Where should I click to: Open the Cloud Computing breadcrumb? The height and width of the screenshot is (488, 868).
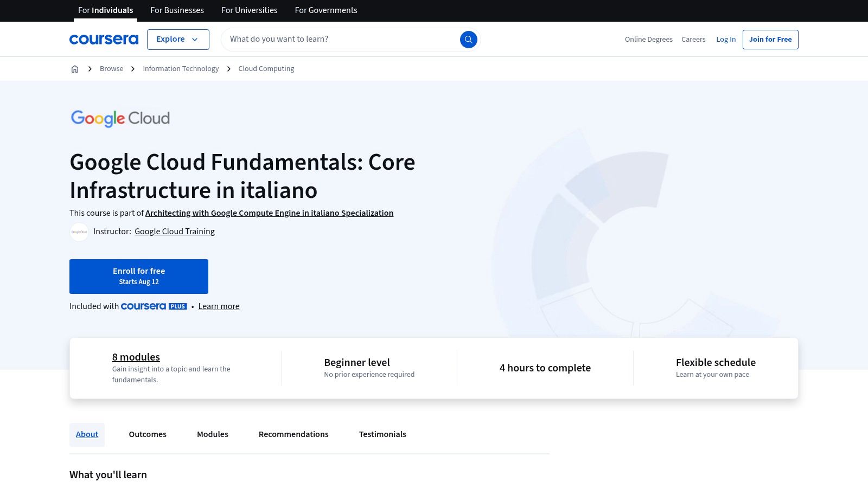tap(266, 69)
